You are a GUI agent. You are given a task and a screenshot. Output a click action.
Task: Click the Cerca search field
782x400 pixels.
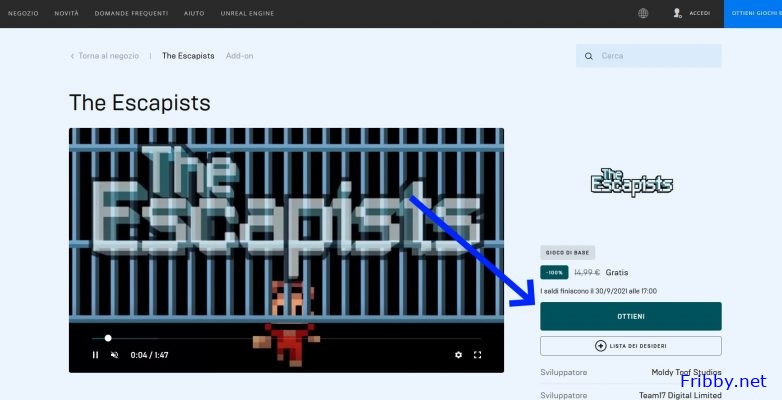655,56
